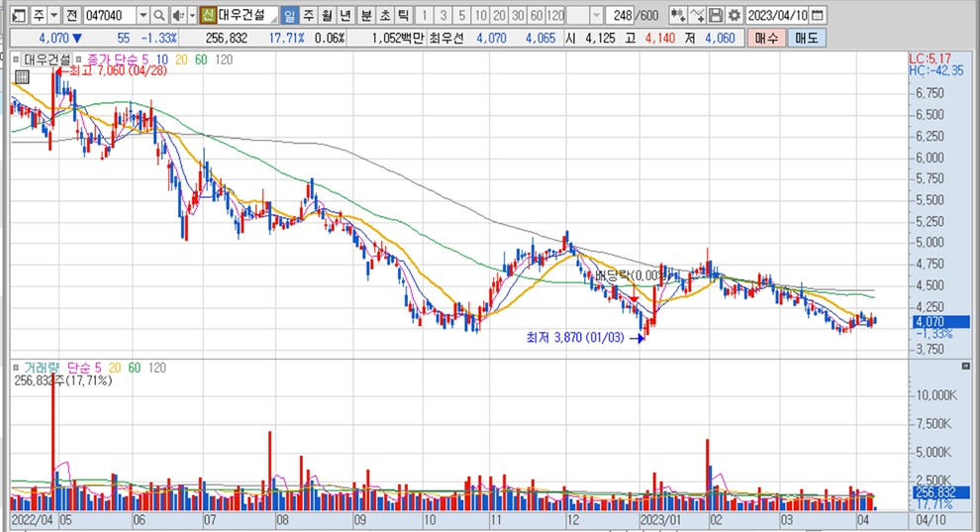The image size is (980, 532).
Task: Switch to the 년 yearly chart tab
Action: [345, 15]
